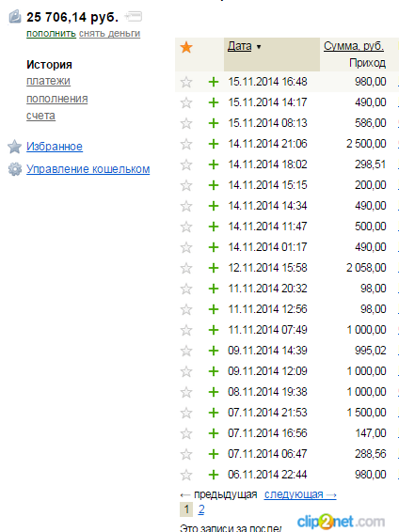Viewport: 399px width, 532px height.
Task: Sort by the Дата column header
Action: [239, 46]
